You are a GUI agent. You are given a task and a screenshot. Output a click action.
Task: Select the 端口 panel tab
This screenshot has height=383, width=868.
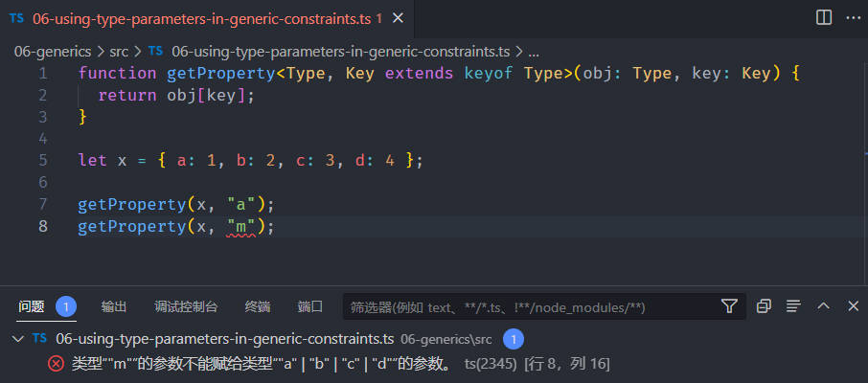tap(309, 306)
